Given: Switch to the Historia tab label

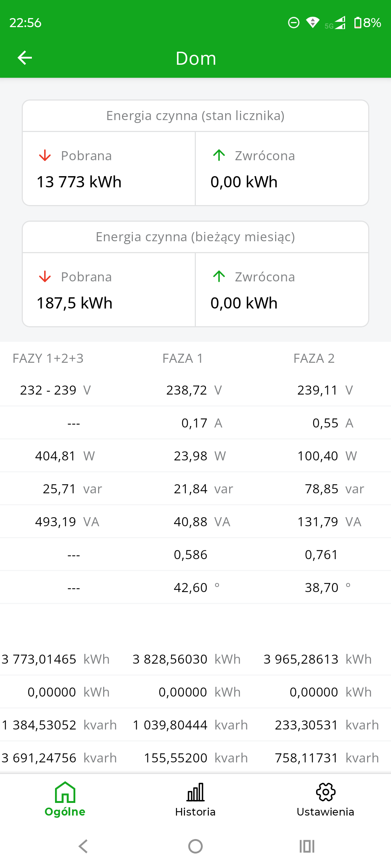Looking at the screenshot, I should 195,812.
